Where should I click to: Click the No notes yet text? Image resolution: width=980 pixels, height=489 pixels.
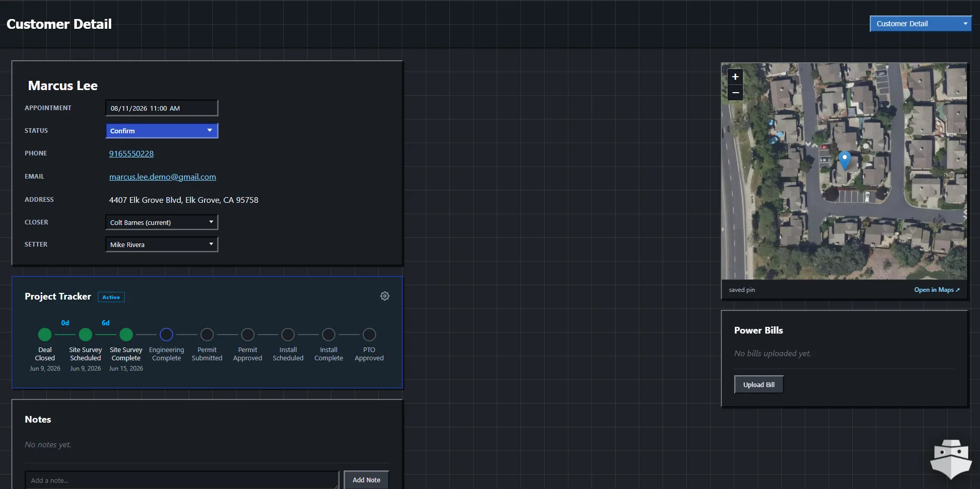48,444
